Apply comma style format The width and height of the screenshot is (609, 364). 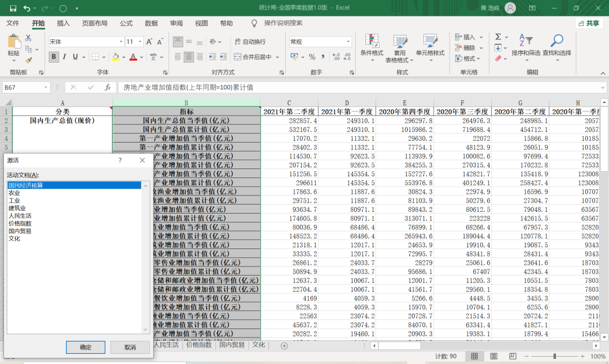pos(323,57)
